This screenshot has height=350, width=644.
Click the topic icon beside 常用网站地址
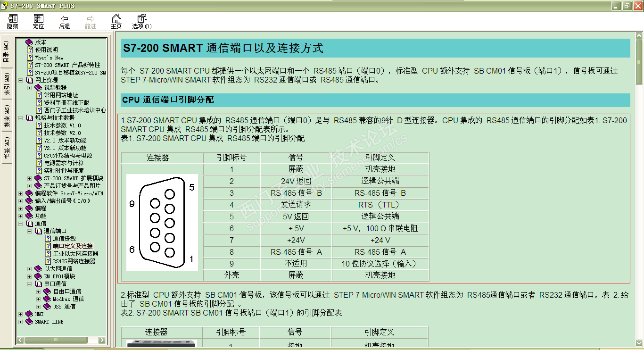click(40, 95)
